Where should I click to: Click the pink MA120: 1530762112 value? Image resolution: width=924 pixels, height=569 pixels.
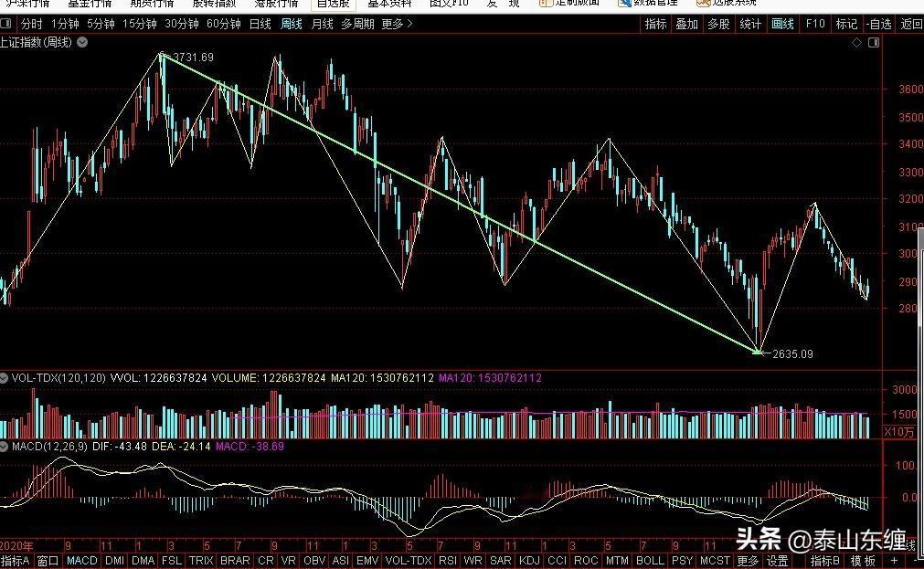[490, 377]
